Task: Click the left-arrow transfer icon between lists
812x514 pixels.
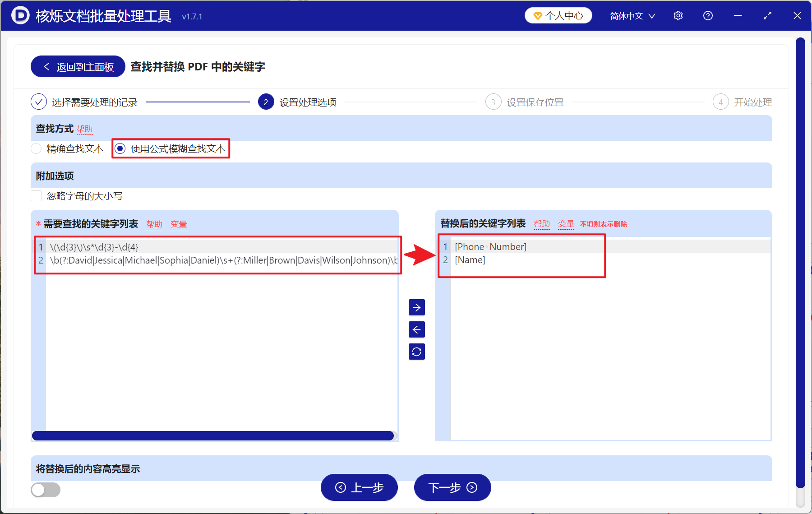Action: coord(416,329)
